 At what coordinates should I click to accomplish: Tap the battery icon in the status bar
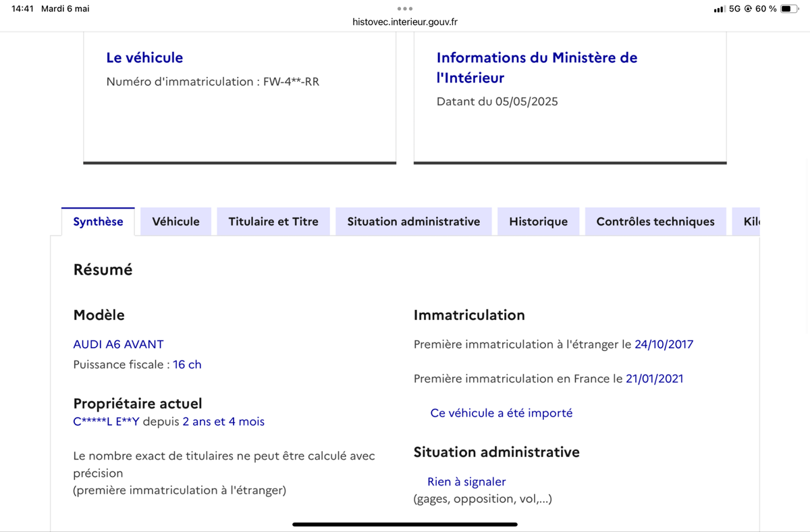point(789,9)
